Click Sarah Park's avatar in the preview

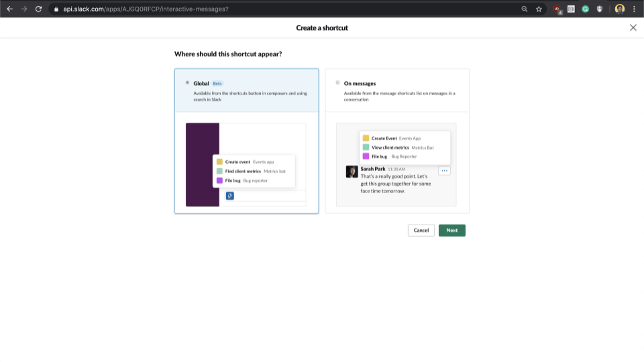352,172
